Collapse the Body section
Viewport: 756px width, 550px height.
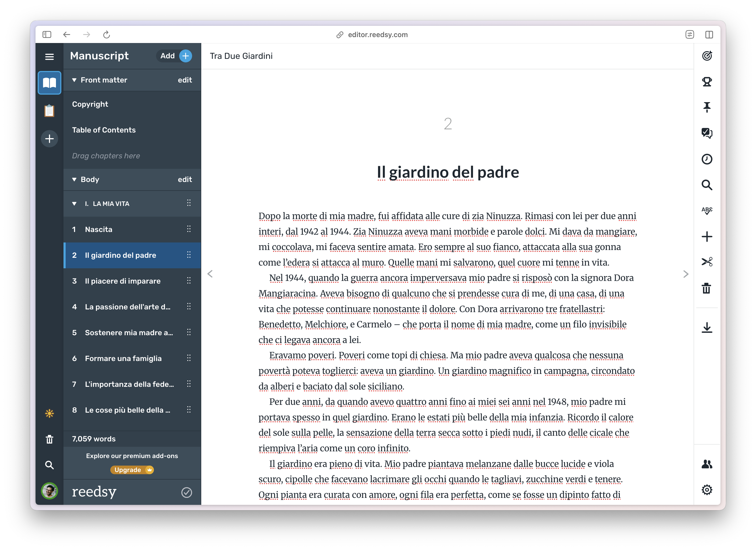(75, 180)
